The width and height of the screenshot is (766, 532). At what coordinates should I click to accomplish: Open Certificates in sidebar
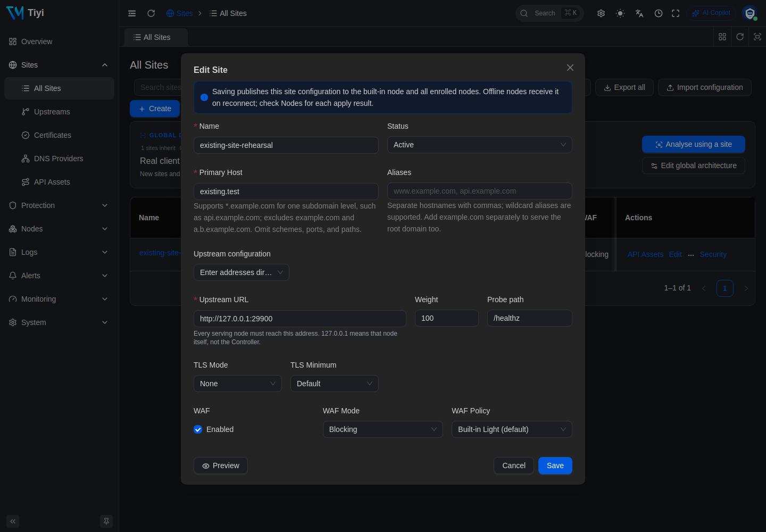coord(59,135)
